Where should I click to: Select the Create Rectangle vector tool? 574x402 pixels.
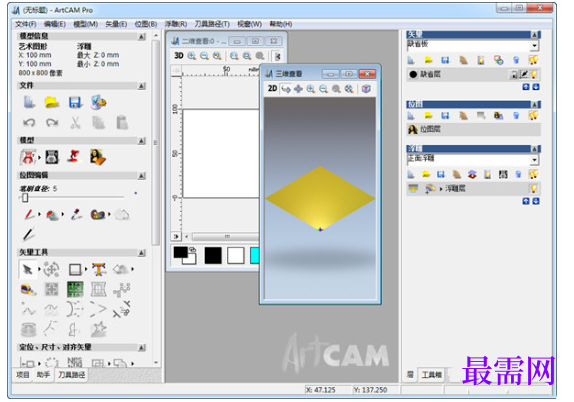click(75, 270)
